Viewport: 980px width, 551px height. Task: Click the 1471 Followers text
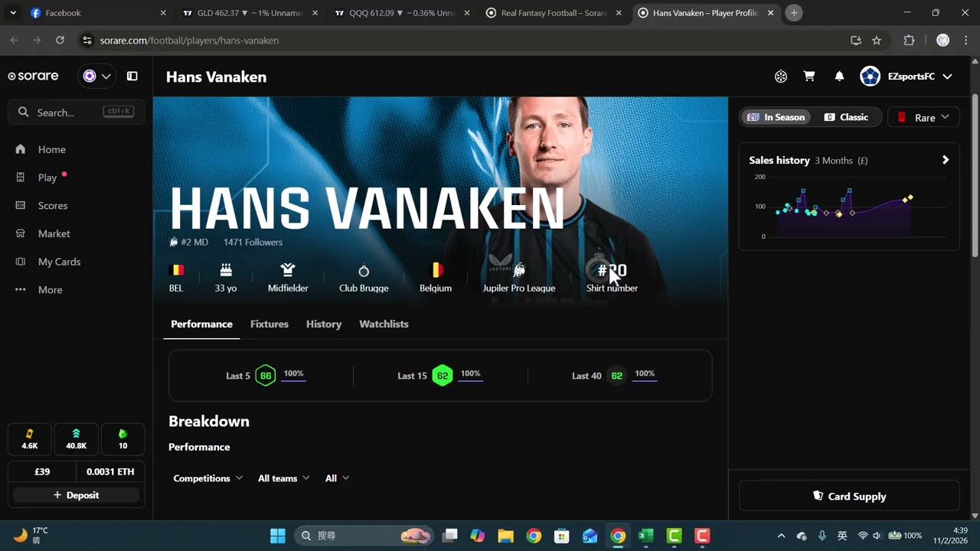pos(253,242)
